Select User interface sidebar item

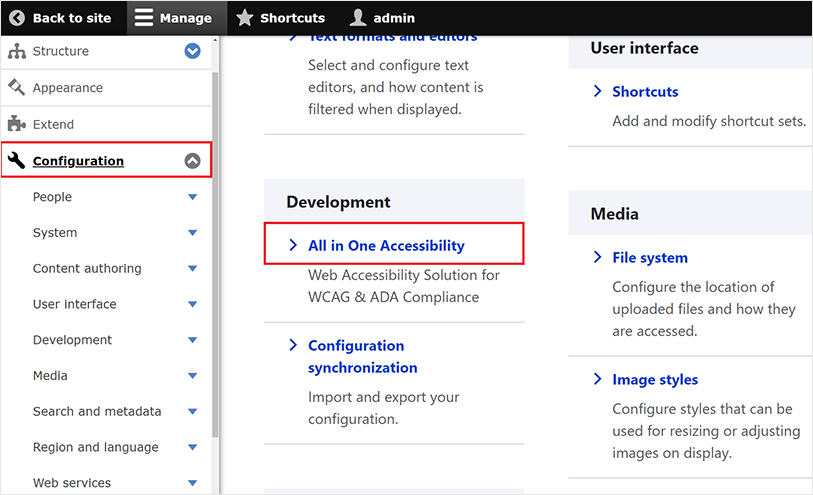(75, 304)
